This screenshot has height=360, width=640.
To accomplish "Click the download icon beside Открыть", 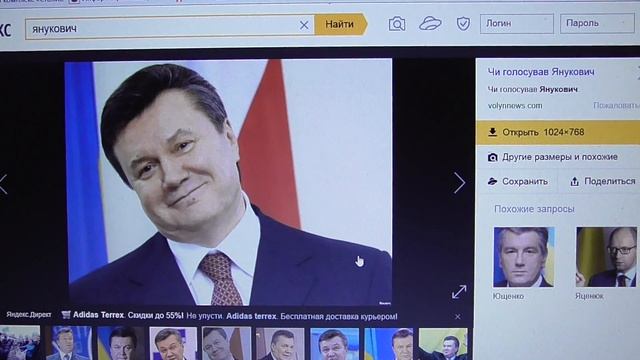I will (493, 132).
